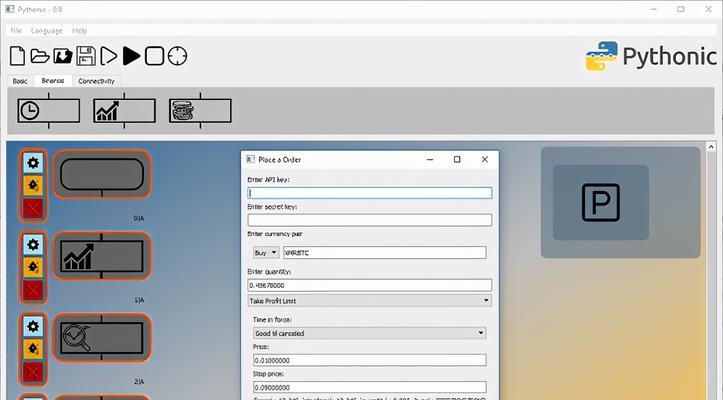
Task: Select the coin stack order element
Action: pos(200,111)
